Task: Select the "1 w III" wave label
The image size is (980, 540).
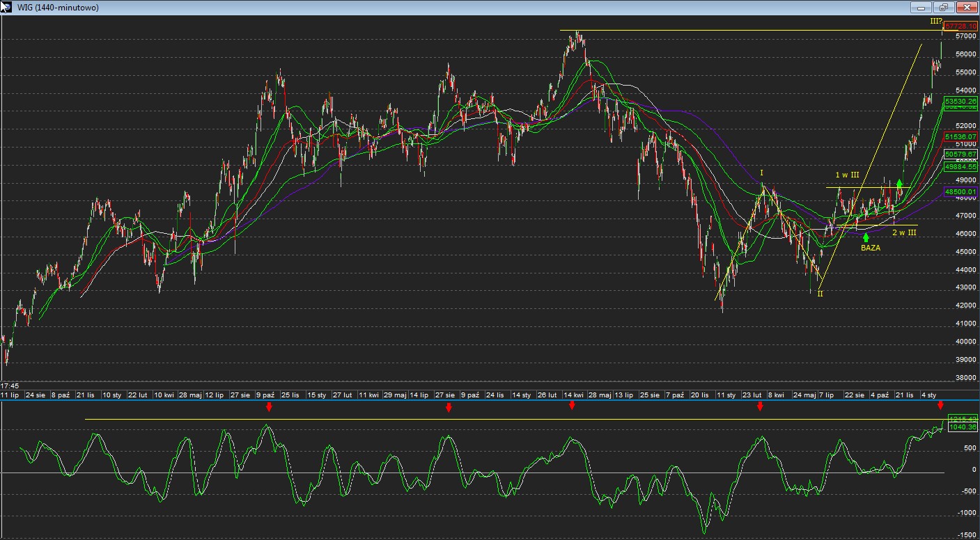Action: [847, 175]
